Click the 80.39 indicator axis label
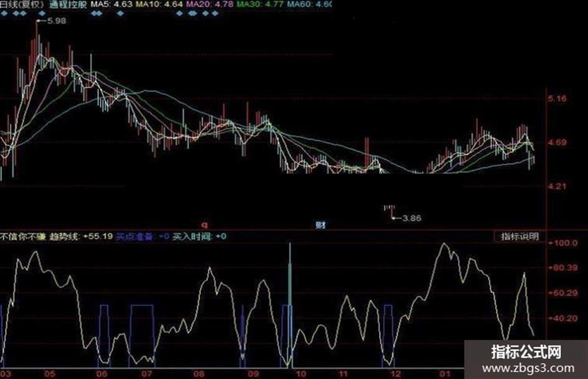This screenshot has height=379, width=588. 563,268
